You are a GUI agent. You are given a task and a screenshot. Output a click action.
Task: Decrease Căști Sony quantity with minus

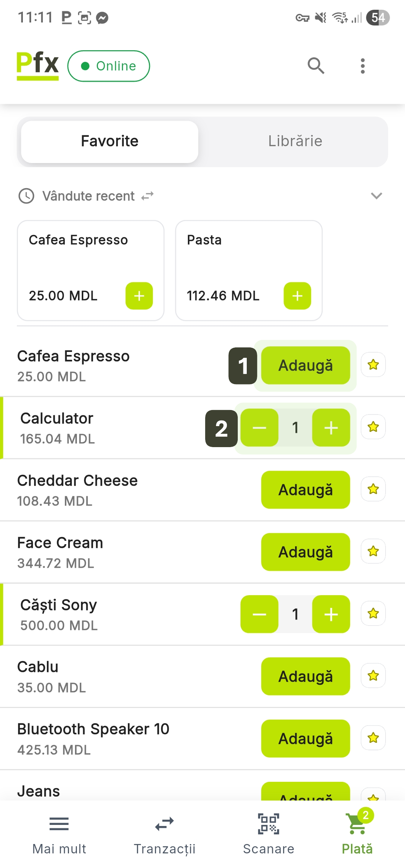point(259,614)
